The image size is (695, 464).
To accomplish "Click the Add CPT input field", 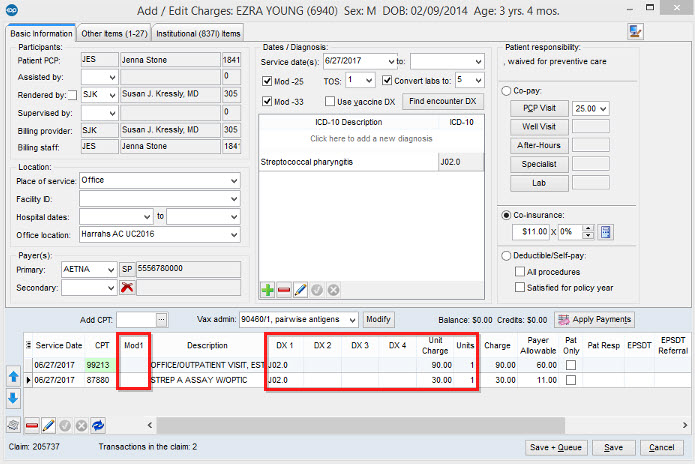I will pyautogui.click(x=137, y=320).
